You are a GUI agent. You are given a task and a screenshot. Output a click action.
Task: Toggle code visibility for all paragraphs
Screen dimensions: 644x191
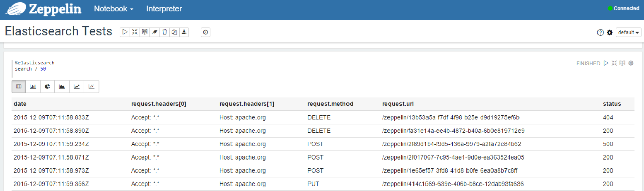(135, 32)
